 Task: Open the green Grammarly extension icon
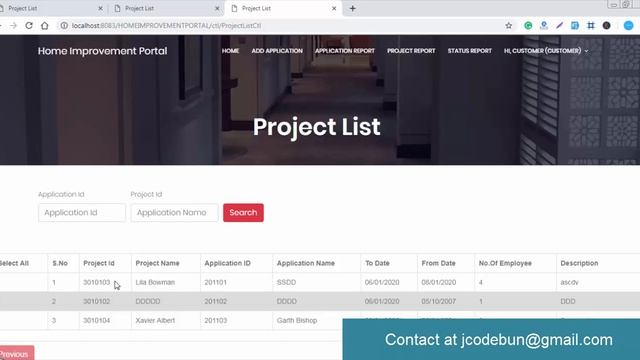[x=528, y=25]
